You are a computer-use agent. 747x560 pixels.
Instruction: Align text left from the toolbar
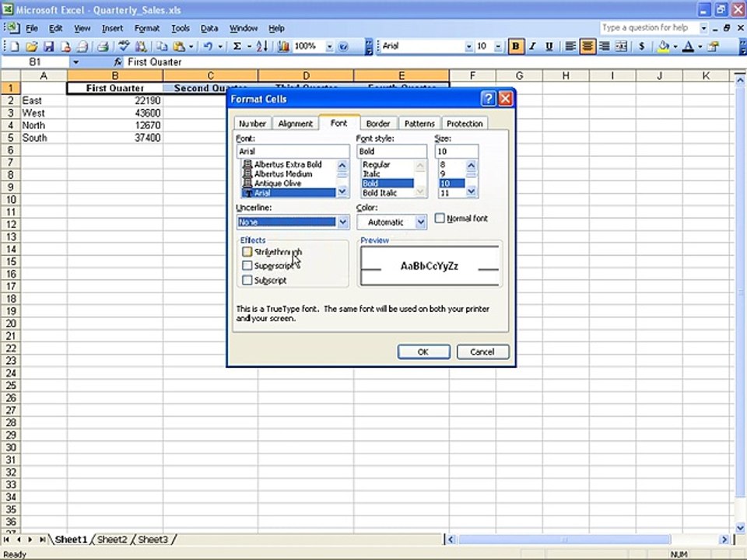tap(570, 46)
